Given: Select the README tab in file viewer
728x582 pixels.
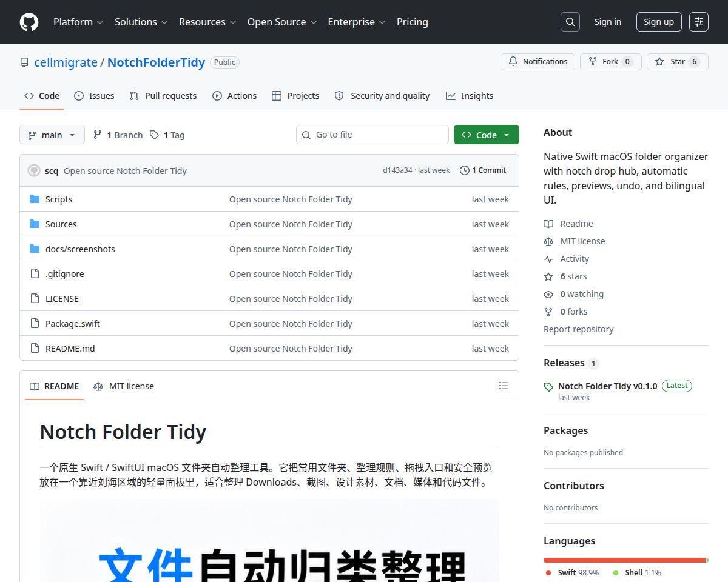Looking at the screenshot, I should coord(55,386).
